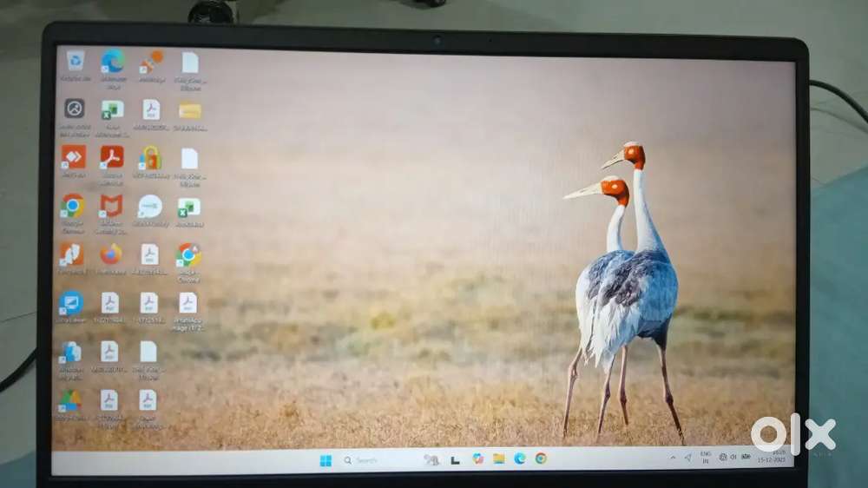This screenshot has height=488, width=868.
Task: Launch Google Chrome from the desktop shortcut
Action: click(x=73, y=207)
